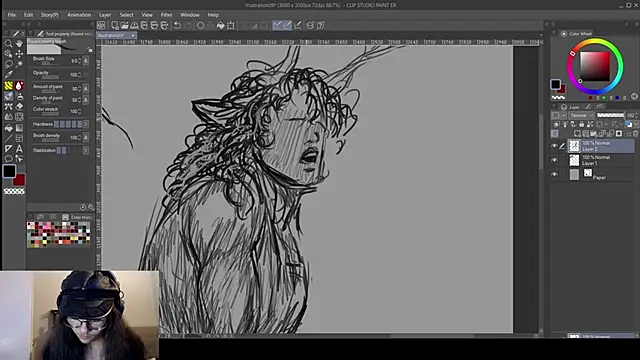Viewport: 640px width, 360px height.
Task: Pick the black main color swatch in toolbox
Action: pos(9,171)
